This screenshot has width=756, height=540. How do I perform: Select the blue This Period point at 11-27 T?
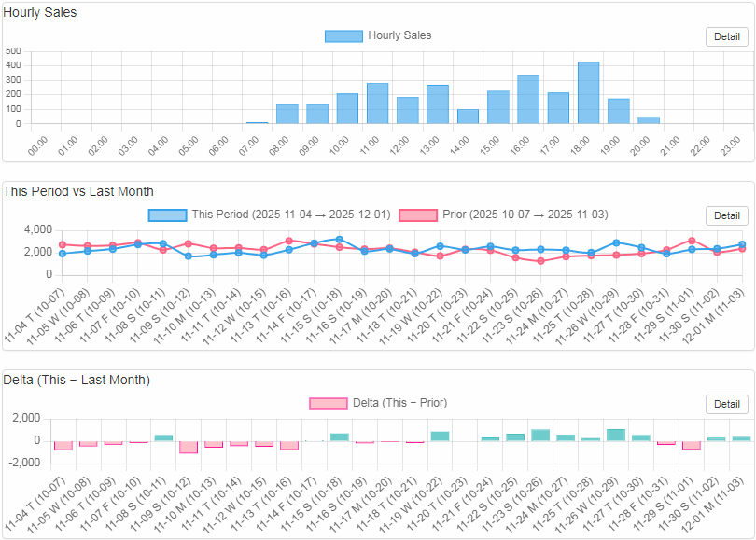[x=641, y=247]
